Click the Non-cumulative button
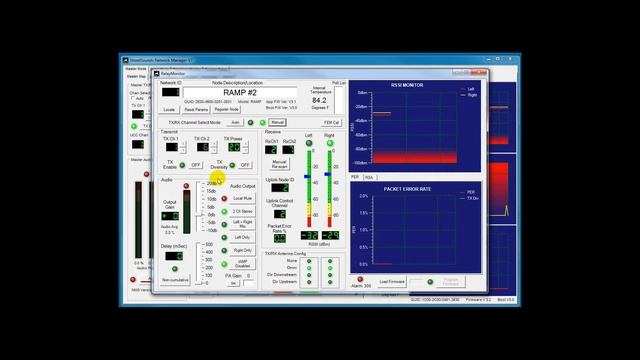640x360 pixels. point(175,280)
